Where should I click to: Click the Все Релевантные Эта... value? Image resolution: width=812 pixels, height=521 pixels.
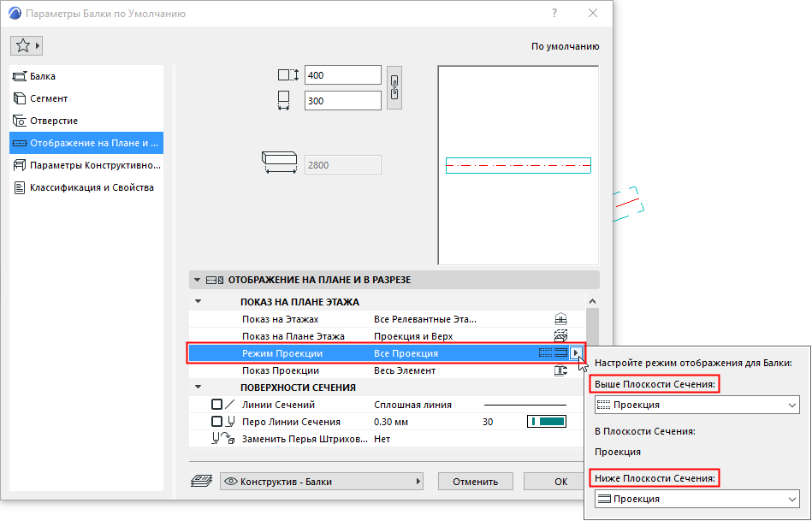[425, 319]
